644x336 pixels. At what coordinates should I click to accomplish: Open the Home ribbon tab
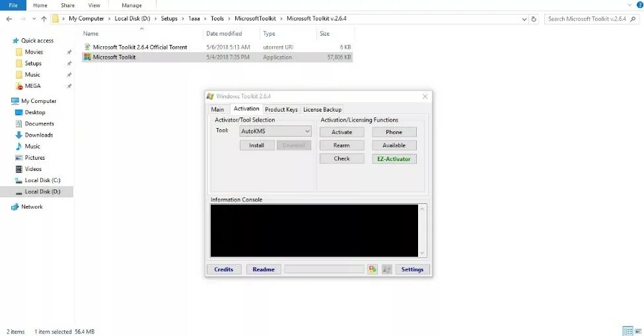coord(40,5)
